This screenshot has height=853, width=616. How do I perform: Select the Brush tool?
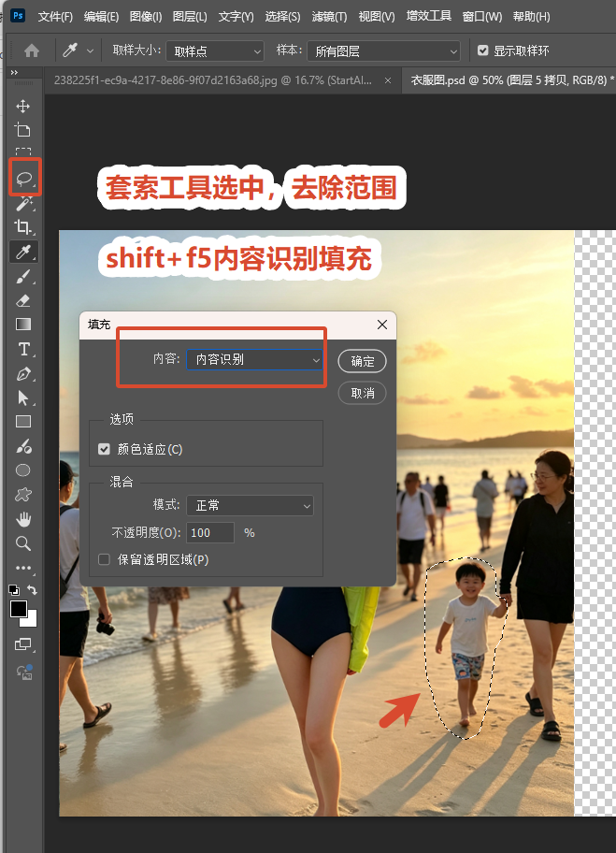click(x=22, y=277)
